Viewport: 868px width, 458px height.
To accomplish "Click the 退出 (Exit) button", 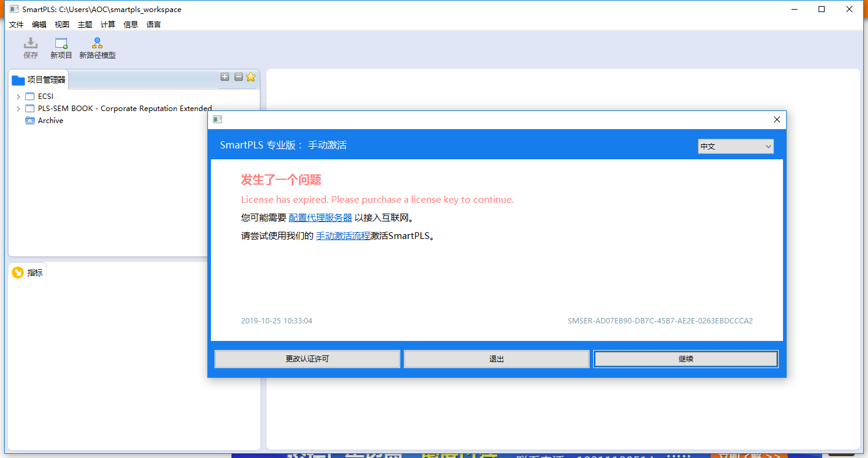I will pyautogui.click(x=497, y=359).
